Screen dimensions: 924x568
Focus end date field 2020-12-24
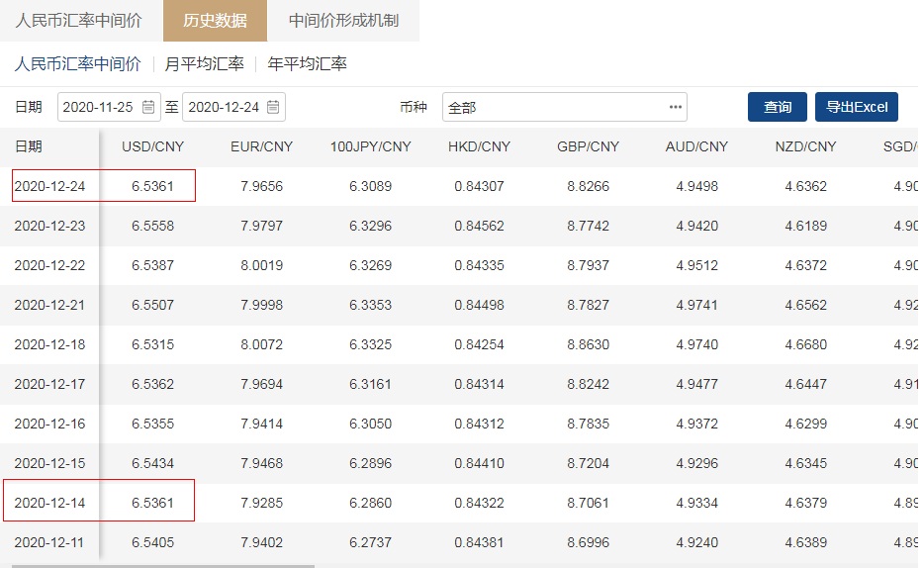click(x=233, y=107)
